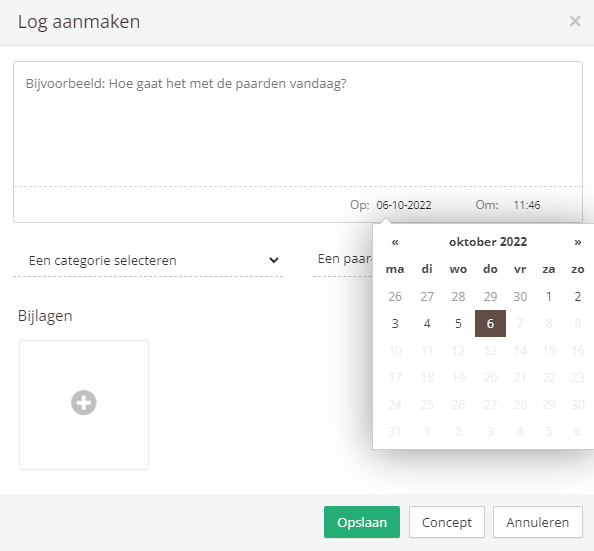Select September 27 in calendar
Screen dimensions: 594x551
[427, 296]
